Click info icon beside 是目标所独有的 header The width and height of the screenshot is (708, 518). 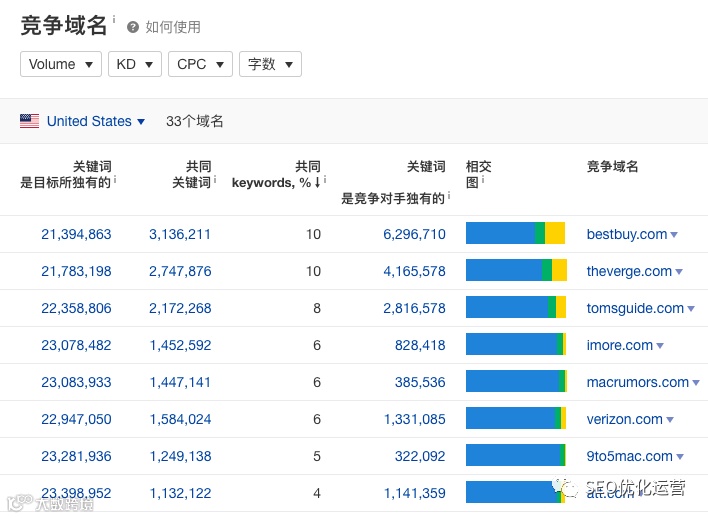point(115,180)
